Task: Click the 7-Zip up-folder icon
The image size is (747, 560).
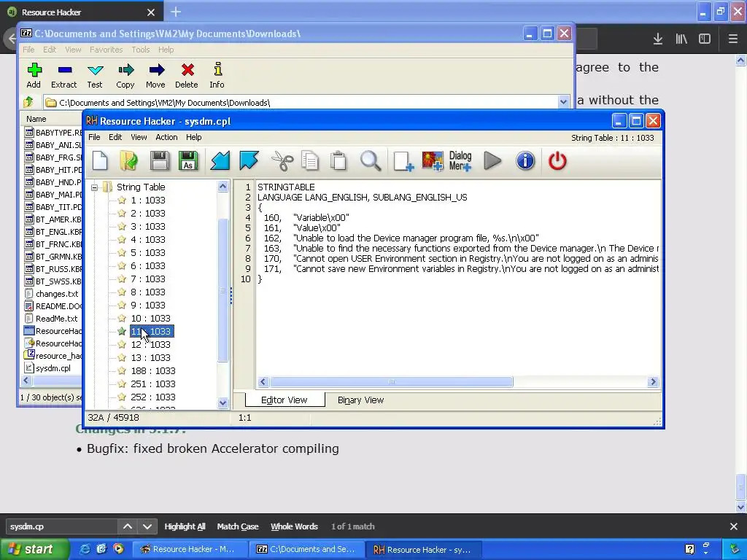Action: point(28,102)
